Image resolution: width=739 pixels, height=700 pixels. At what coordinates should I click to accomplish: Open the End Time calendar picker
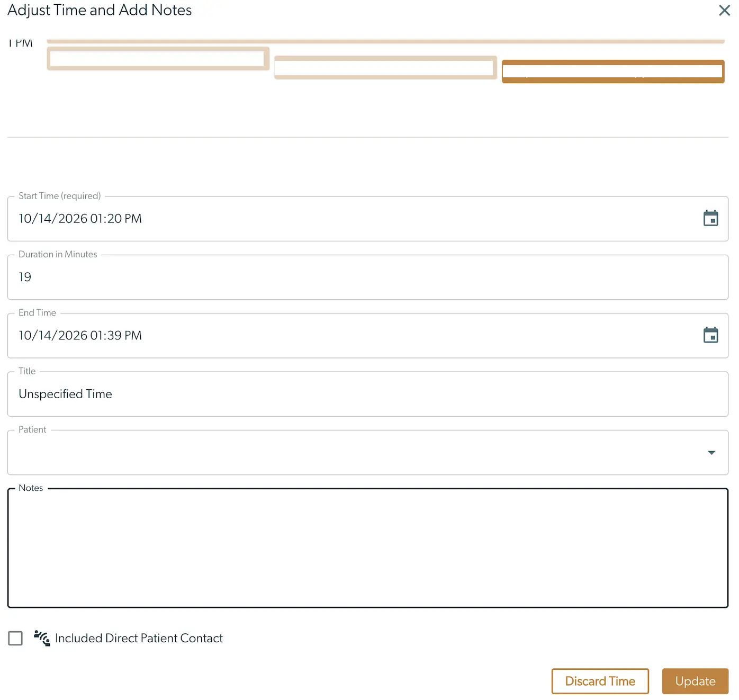click(x=710, y=335)
